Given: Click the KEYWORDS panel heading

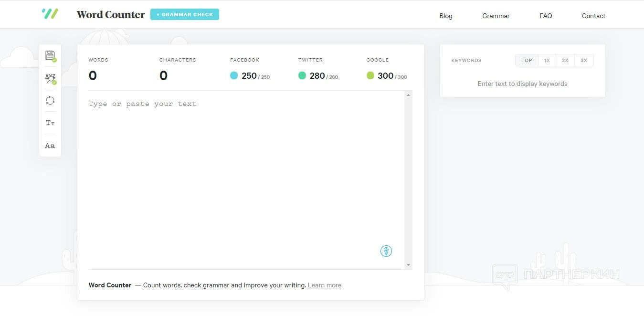Looking at the screenshot, I should [466, 61].
